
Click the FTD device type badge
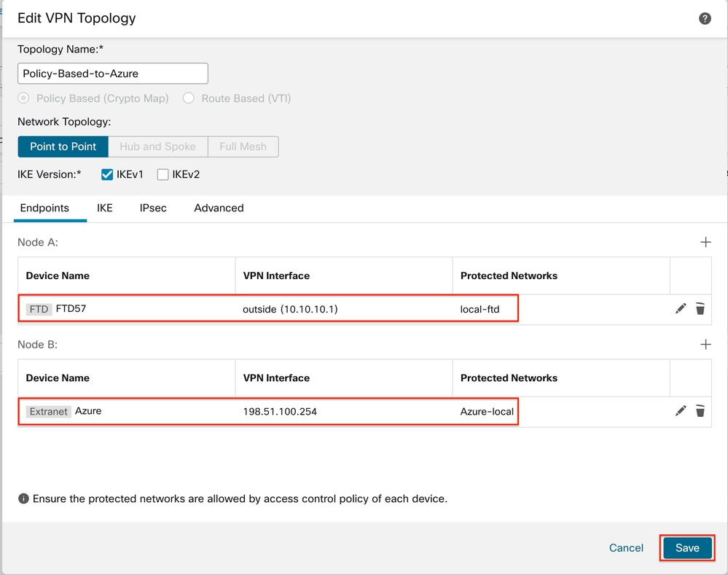(39, 309)
